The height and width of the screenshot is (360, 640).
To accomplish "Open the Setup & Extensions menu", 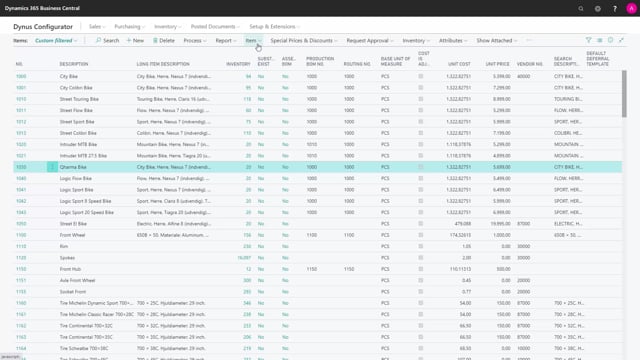I will pos(274,27).
